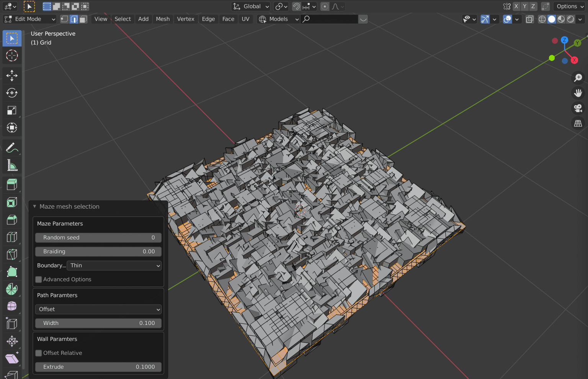Select the 3D Cursor tool
This screenshot has width=588, height=379.
[12, 56]
